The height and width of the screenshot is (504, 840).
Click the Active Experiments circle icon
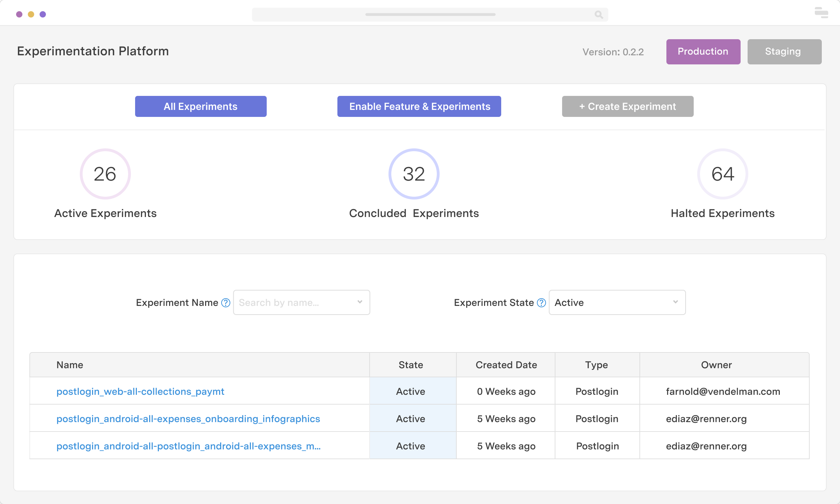coord(105,174)
